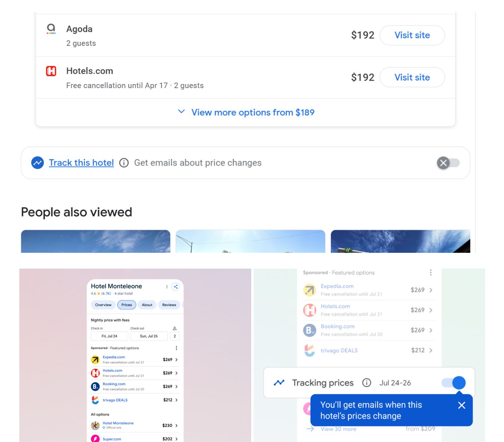Select the Overview tab
This screenshot has width=504, height=442.
pos(103,305)
